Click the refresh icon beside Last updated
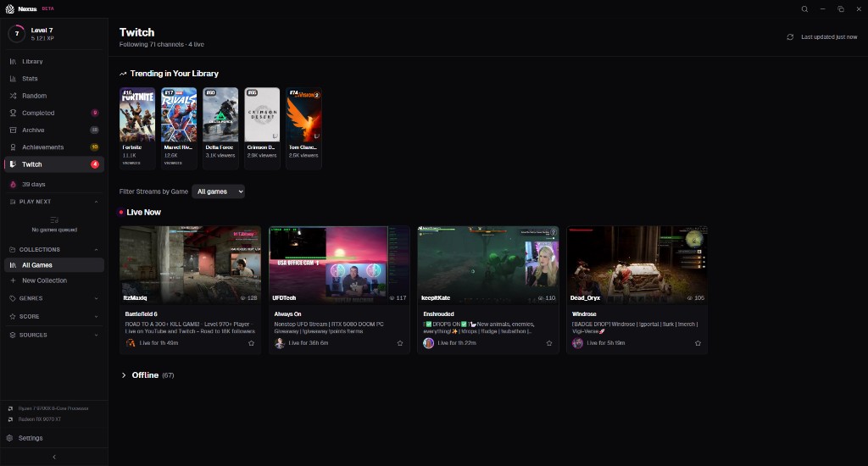Screen dimensions: 868x466 [790, 37]
